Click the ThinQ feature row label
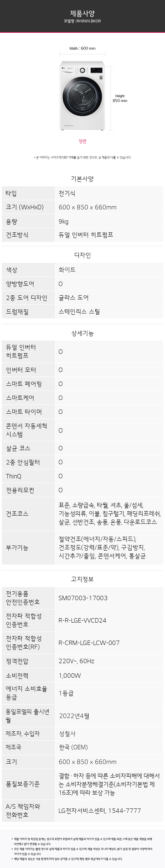Viewport: 165px width, 868px height. [x=14, y=476]
